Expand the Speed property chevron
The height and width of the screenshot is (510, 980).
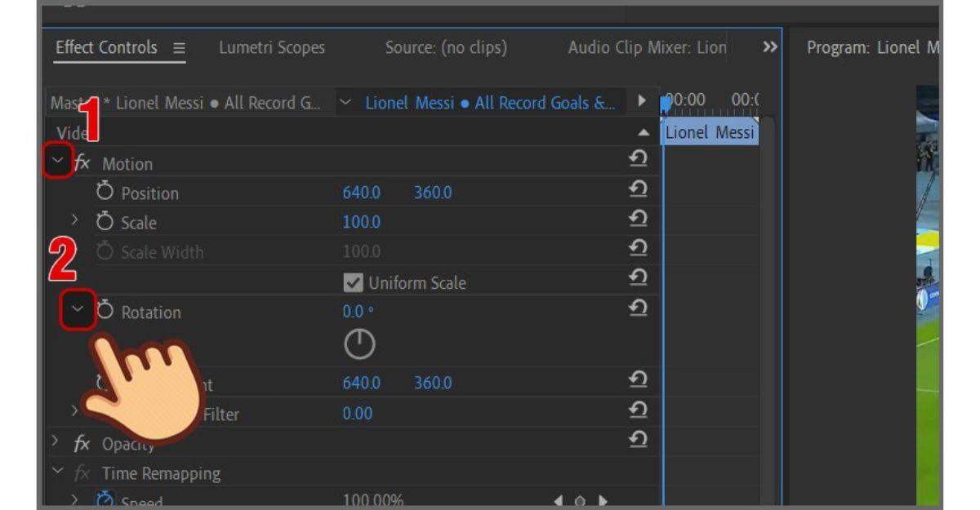[75, 499]
